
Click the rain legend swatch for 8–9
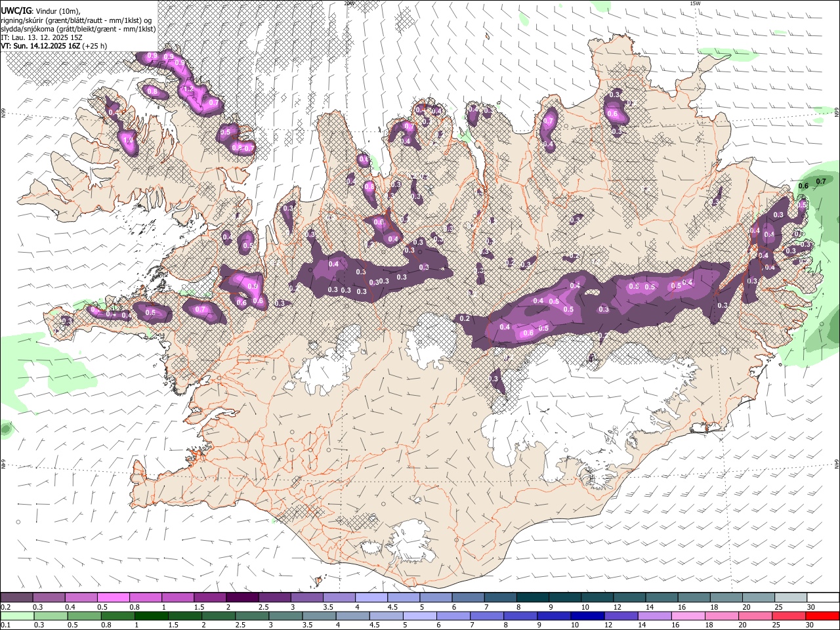520,616
